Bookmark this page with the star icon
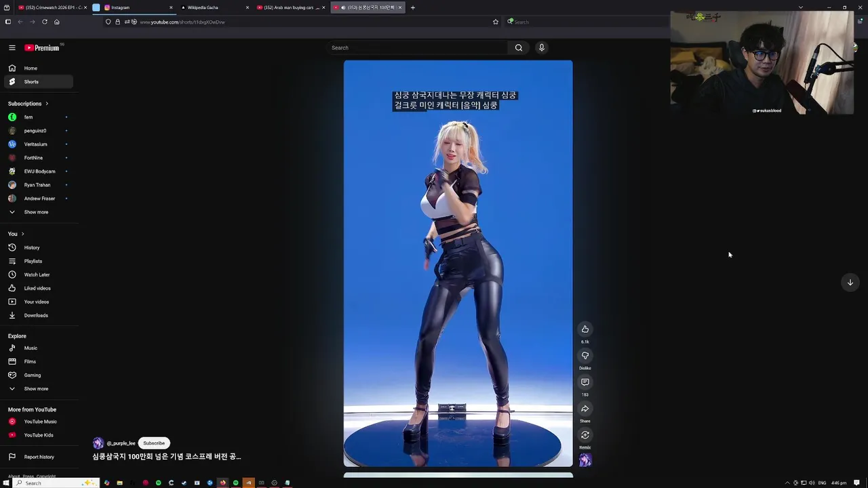This screenshot has width=868, height=488. click(496, 22)
